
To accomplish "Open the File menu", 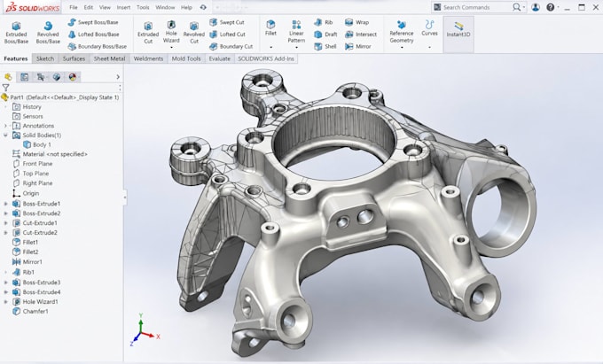I will point(74,7).
